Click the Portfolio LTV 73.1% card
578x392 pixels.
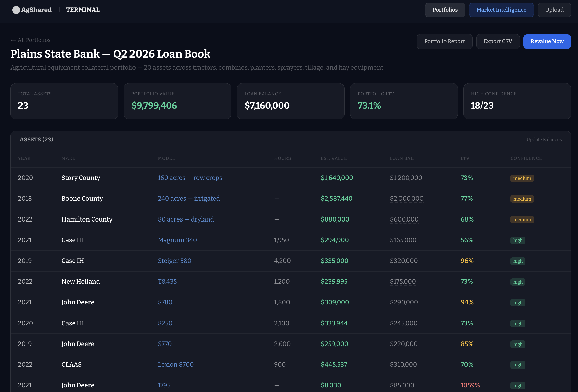pyautogui.click(x=404, y=101)
